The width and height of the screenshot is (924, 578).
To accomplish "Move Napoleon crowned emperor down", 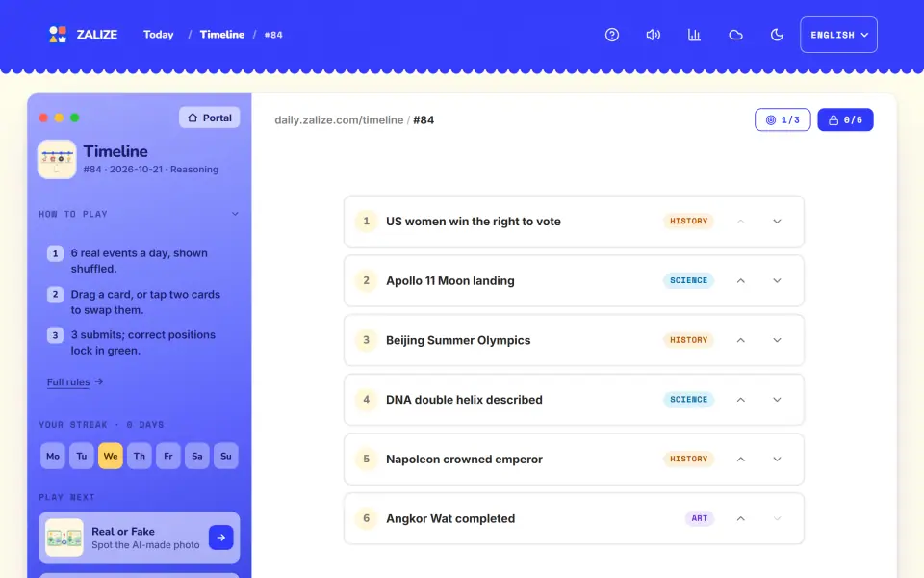I will tap(777, 459).
